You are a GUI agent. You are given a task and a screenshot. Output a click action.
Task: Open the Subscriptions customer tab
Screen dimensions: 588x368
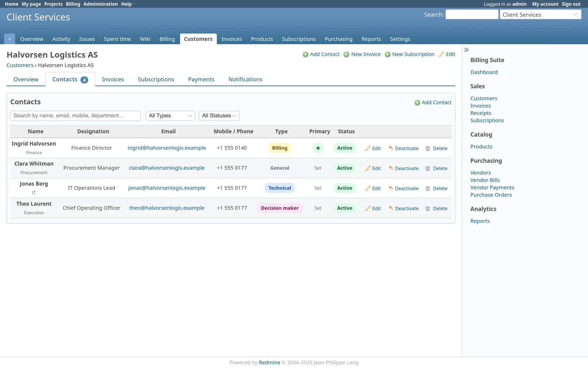click(x=156, y=79)
